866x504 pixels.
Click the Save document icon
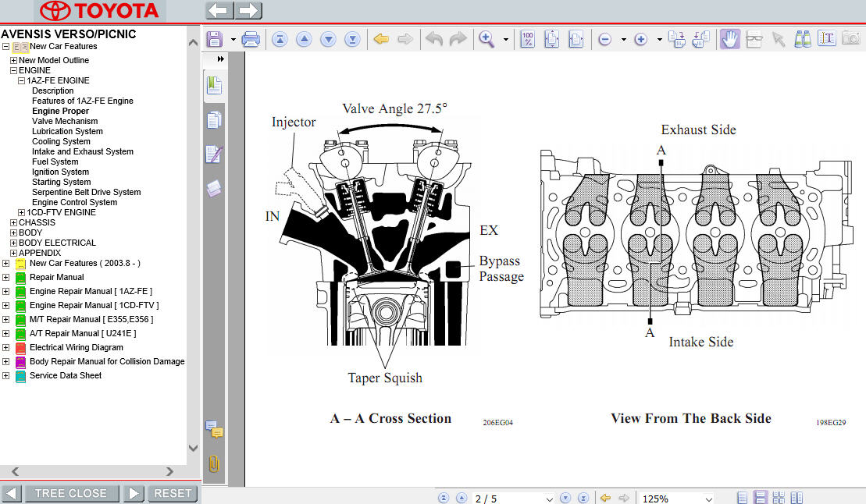(214, 39)
